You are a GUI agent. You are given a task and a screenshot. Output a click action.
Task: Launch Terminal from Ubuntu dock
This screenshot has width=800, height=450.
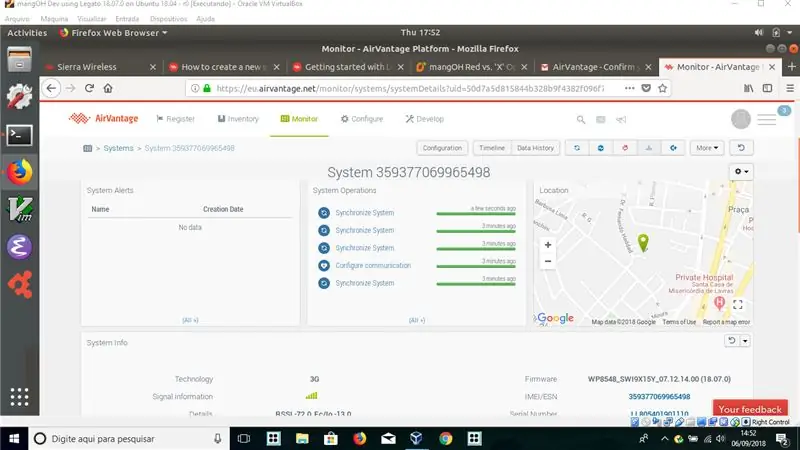[x=19, y=135]
